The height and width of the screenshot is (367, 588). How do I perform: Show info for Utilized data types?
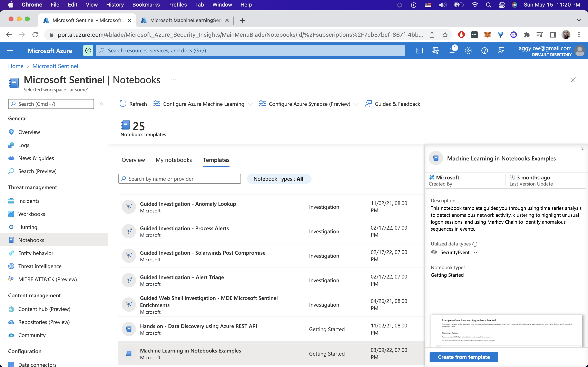tap(475, 244)
